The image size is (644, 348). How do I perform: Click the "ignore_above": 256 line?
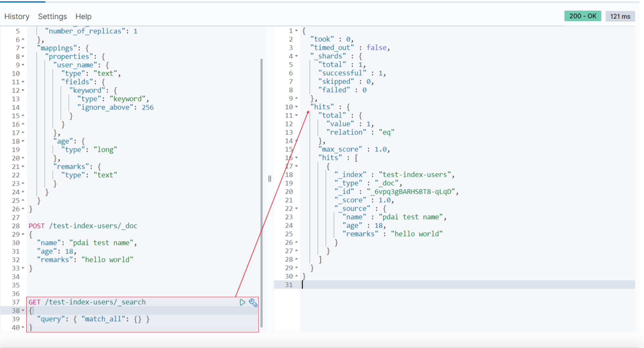[116, 107]
